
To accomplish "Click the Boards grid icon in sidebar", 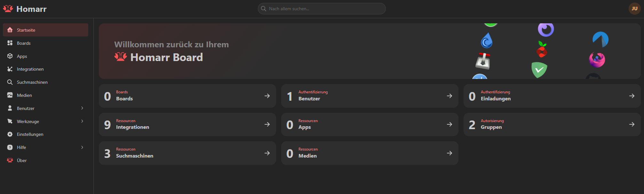I will (x=10, y=43).
